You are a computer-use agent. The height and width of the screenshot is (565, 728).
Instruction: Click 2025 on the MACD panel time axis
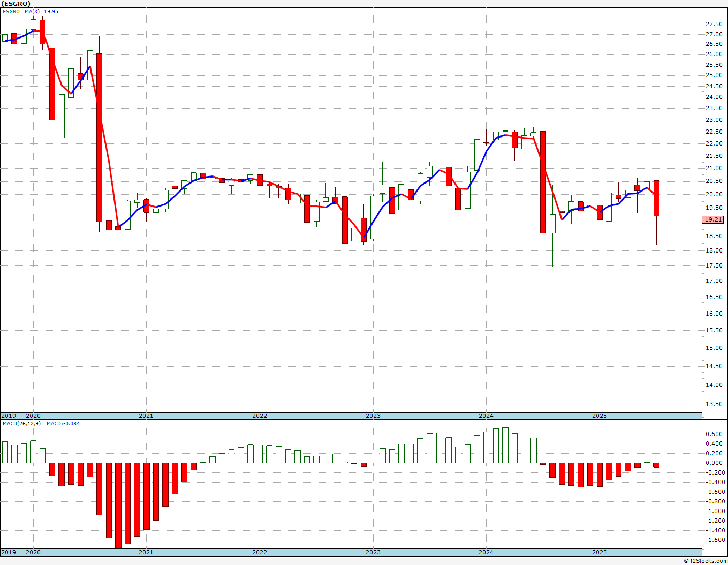[600, 552]
